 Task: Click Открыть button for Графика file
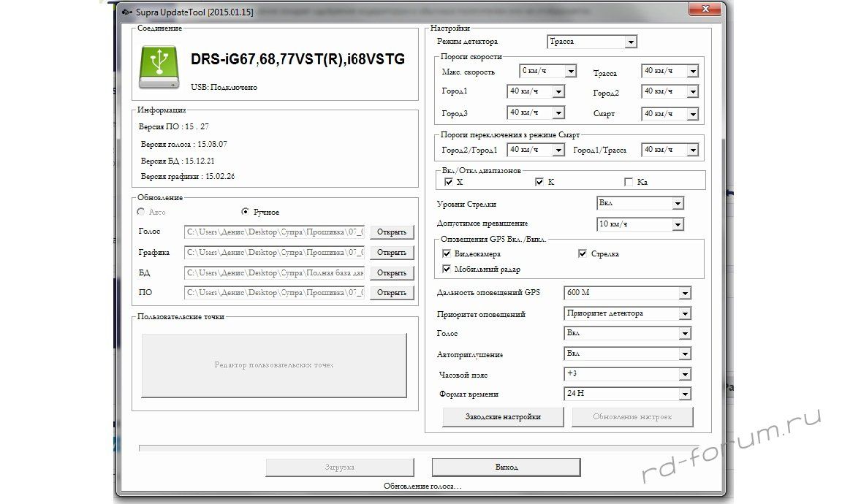tap(392, 252)
